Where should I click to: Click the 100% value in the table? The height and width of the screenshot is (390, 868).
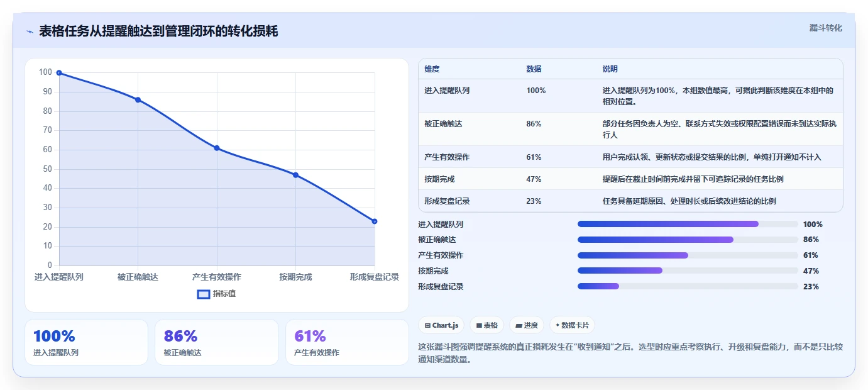[x=536, y=91]
